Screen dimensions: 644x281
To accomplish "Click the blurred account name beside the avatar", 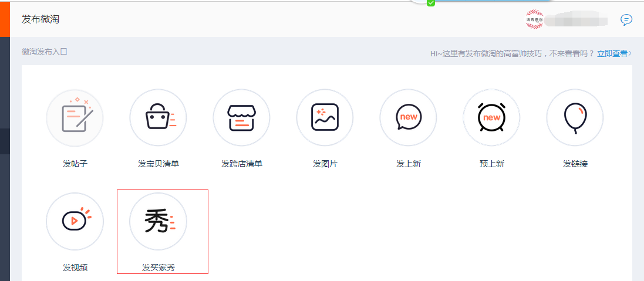I will click(575, 21).
